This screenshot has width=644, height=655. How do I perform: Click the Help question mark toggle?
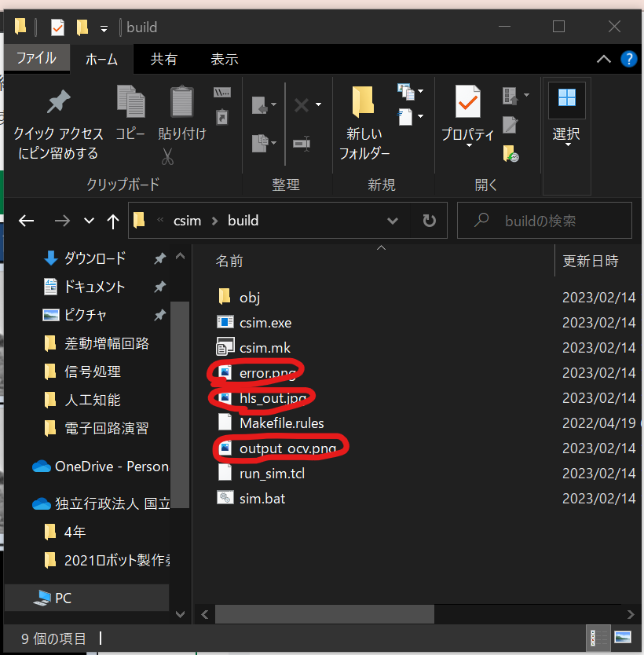(628, 59)
